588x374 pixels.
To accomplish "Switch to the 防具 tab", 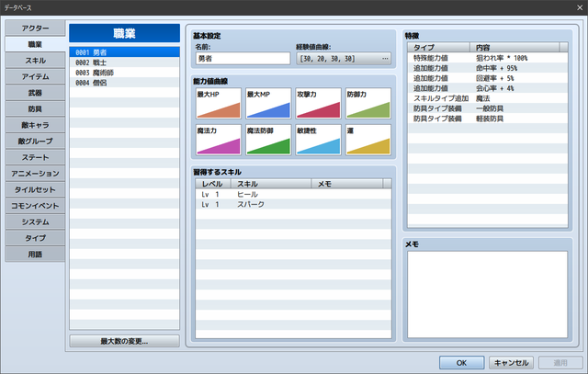I will [x=35, y=108].
